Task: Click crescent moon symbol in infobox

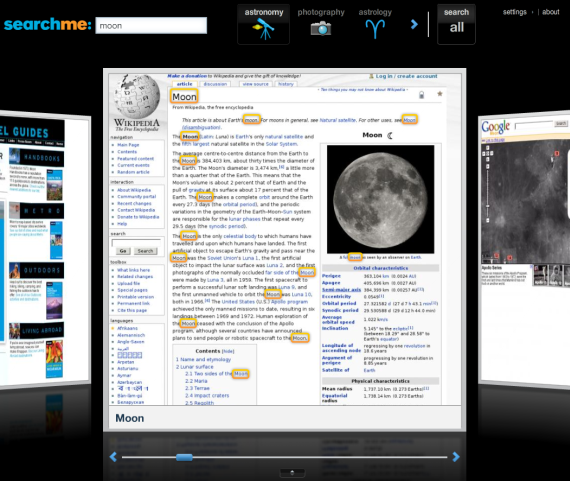Action: coord(389,136)
